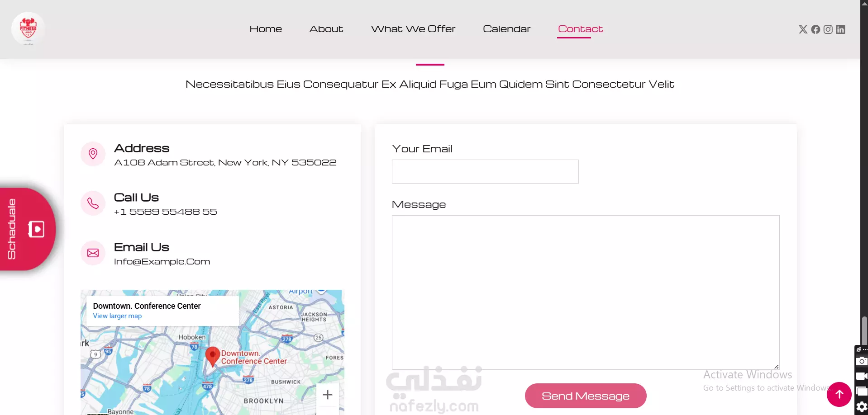Click the Send Message button

coord(586,396)
